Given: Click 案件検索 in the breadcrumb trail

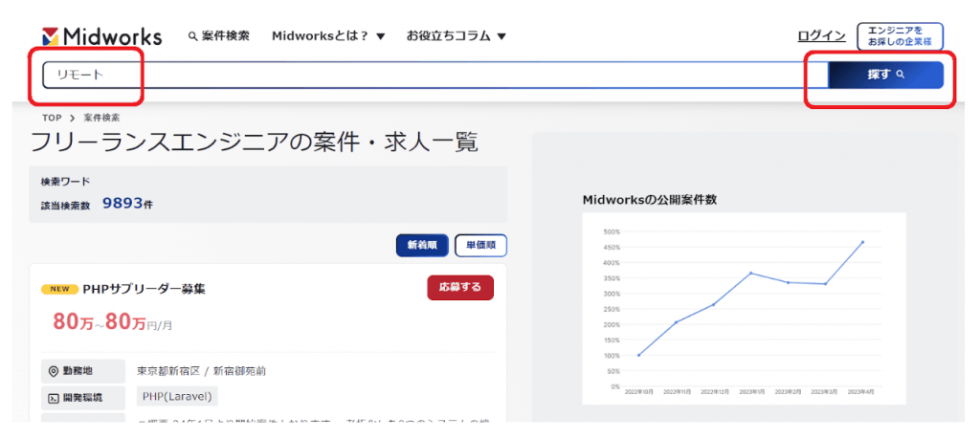Looking at the screenshot, I should [101, 118].
